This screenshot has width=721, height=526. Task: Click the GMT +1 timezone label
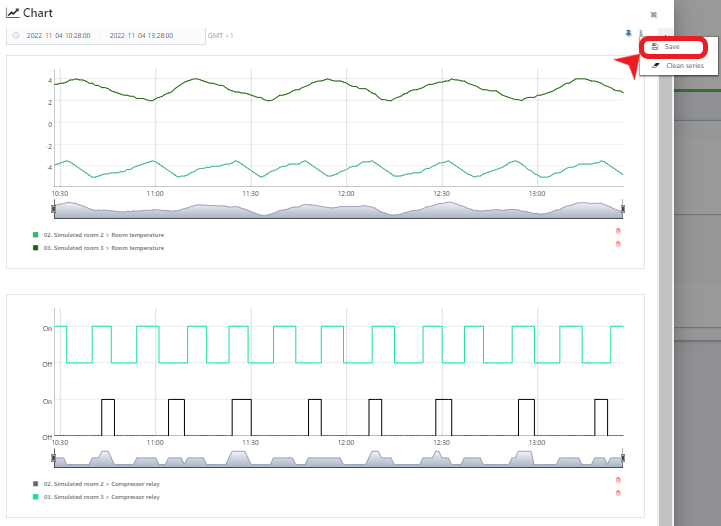click(x=220, y=36)
